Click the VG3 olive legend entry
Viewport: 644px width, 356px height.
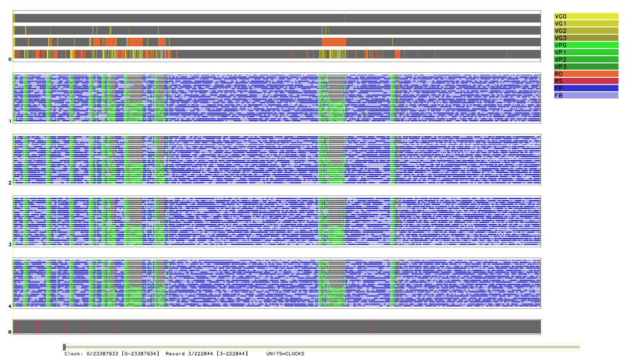[x=586, y=38]
